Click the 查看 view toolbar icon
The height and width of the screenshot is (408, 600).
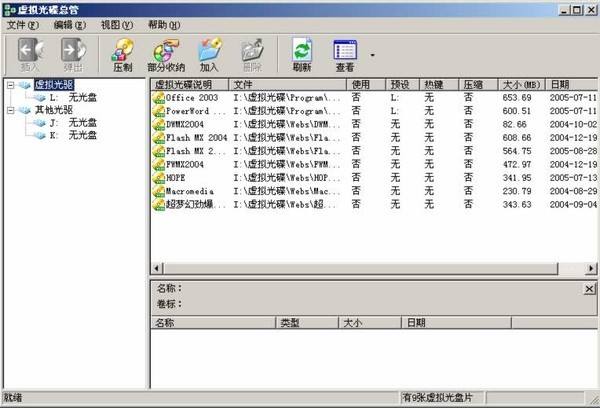coord(345,50)
